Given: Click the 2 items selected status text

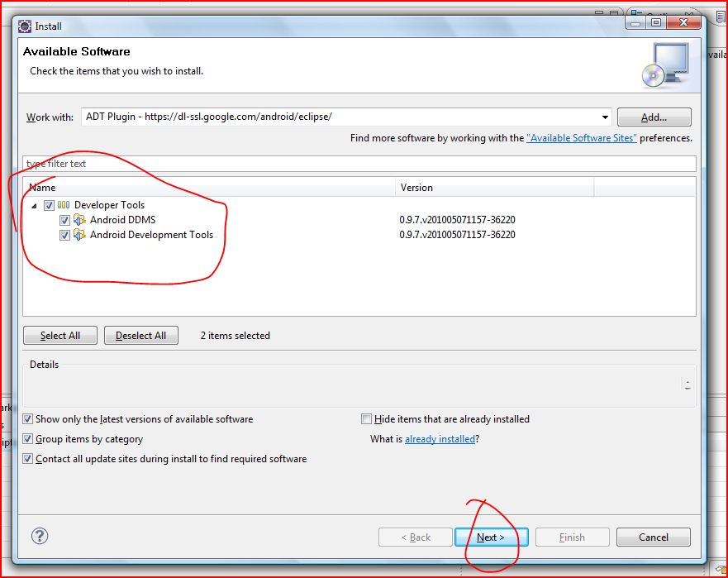Looking at the screenshot, I should pyautogui.click(x=235, y=336).
